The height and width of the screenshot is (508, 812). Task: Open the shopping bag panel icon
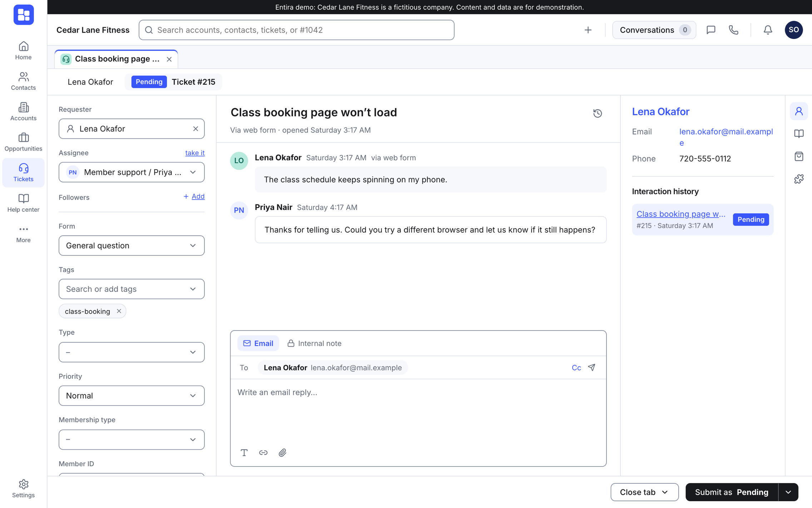pos(799,156)
